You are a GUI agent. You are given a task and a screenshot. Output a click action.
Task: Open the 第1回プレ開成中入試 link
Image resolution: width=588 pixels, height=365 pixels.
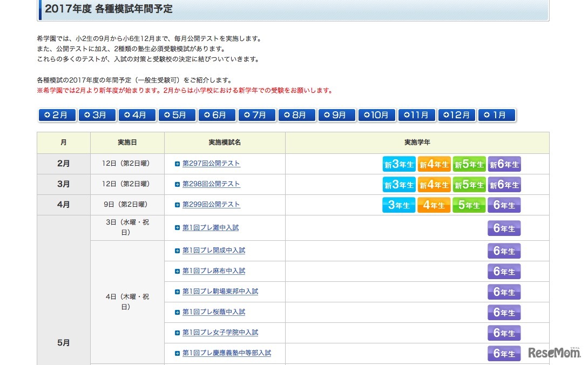coord(214,251)
